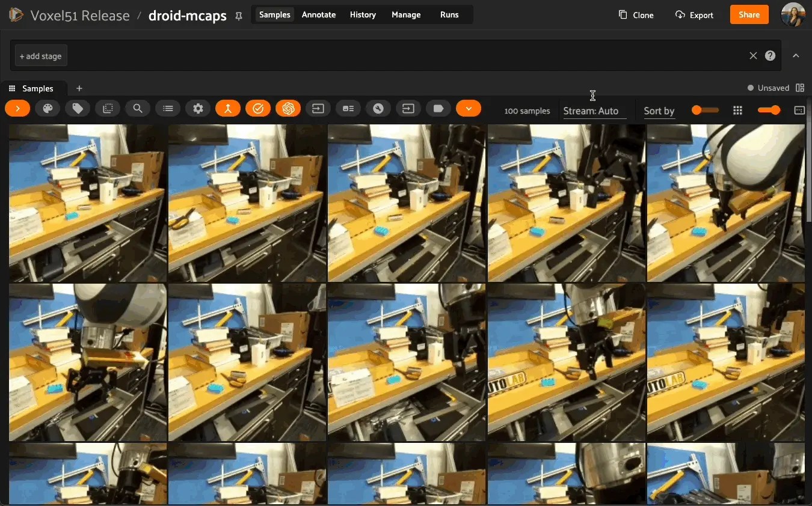This screenshot has height=506, width=812.
Task: Click the grid dots layout icon
Action: pyautogui.click(x=738, y=111)
